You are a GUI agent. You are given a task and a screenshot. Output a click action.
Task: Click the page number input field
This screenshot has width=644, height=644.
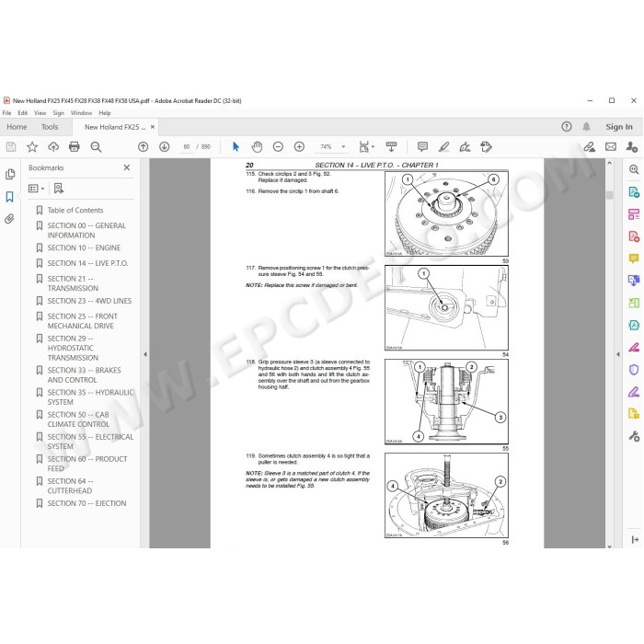pyautogui.click(x=187, y=146)
